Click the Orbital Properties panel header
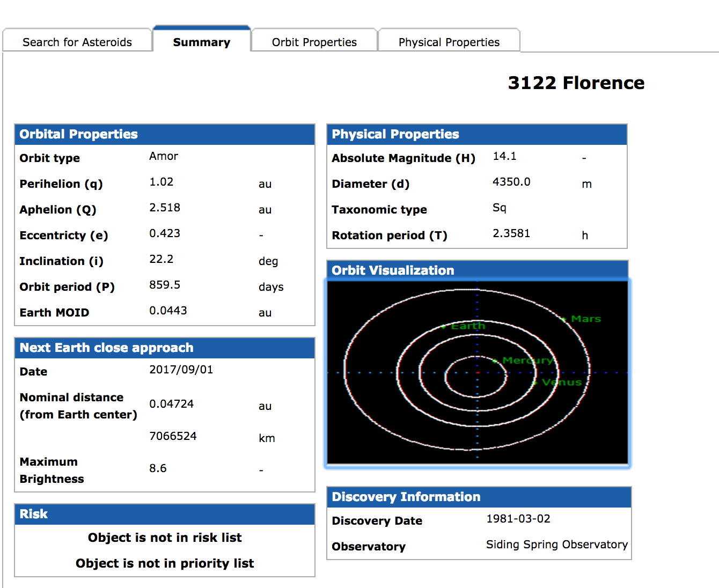The width and height of the screenshot is (719, 588). [165, 134]
